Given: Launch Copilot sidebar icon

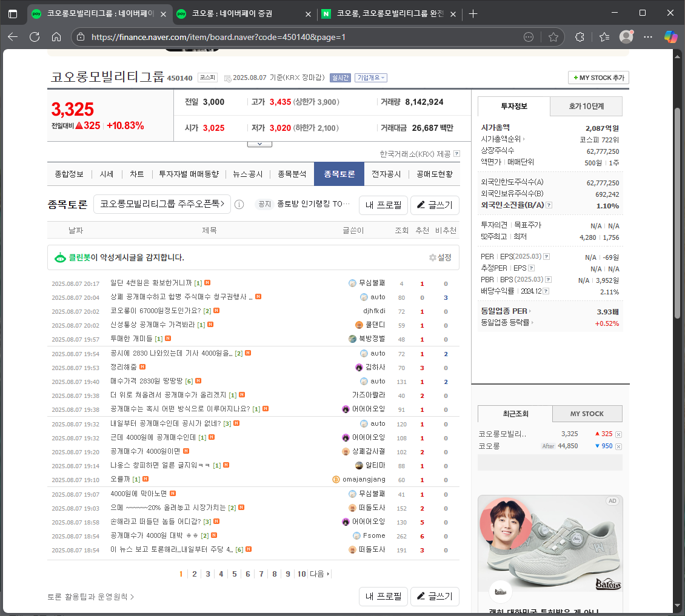Looking at the screenshot, I should (x=670, y=37).
